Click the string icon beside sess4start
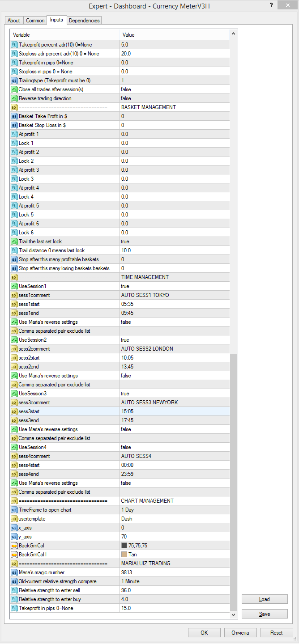This screenshot has height=644, width=299. click(14, 465)
